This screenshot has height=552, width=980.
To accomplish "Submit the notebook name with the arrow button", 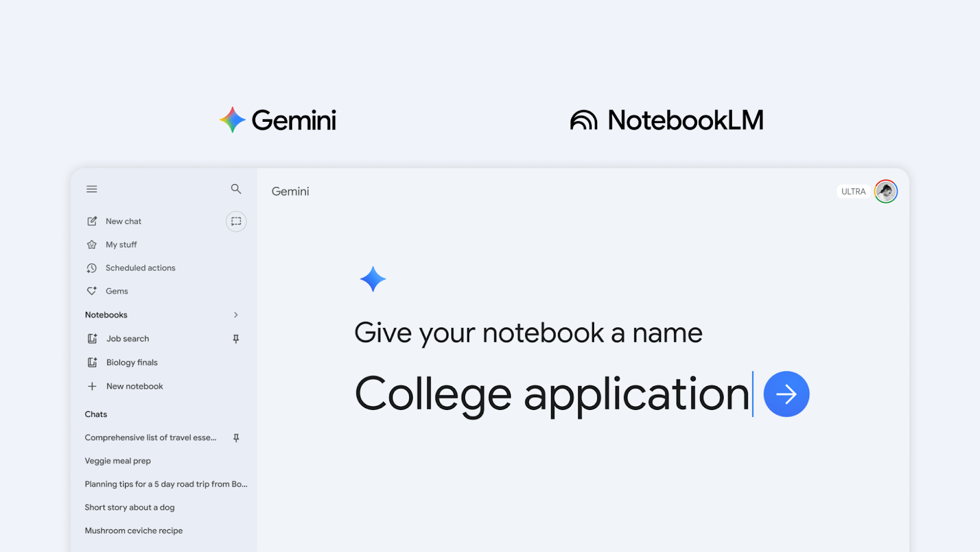I will click(x=786, y=394).
